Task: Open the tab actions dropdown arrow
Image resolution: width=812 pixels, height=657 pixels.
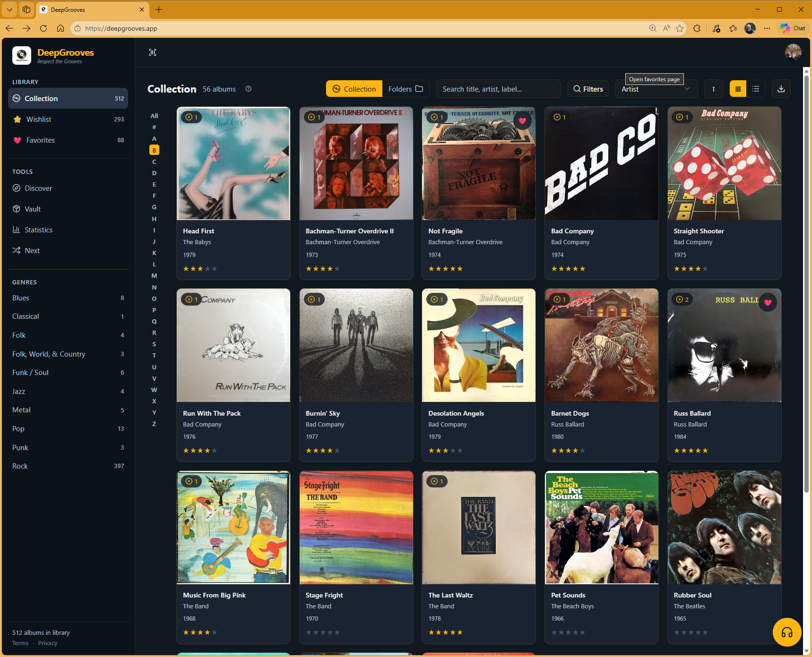Action: click(9, 9)
